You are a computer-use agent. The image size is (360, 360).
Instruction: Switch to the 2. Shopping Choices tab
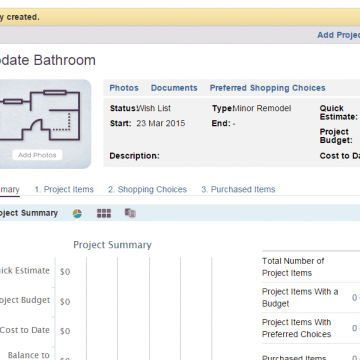click(147, 189)
